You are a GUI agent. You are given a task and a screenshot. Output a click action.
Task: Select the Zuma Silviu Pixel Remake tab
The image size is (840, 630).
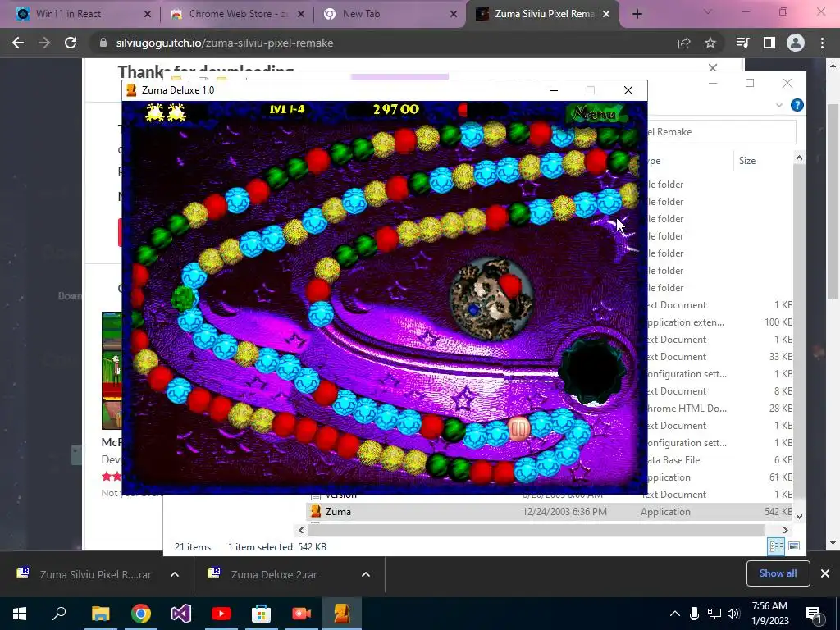[545, 14]
